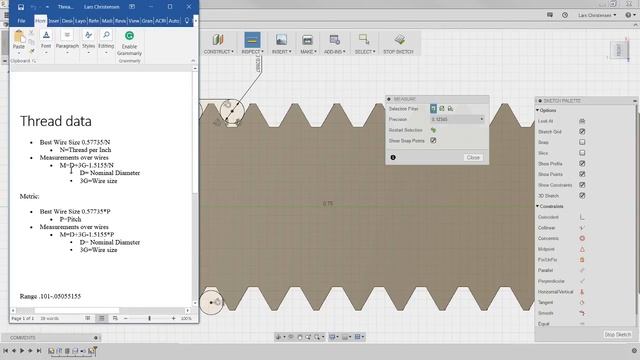The image size is (640, 360).
Task: Click the Insert image icon in Fusion toolbar
Action: (281, 40)
